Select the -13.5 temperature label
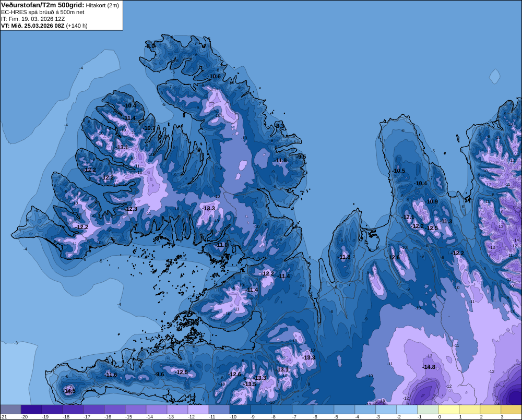The image size is (522, 420). click(x=250, y=384)
